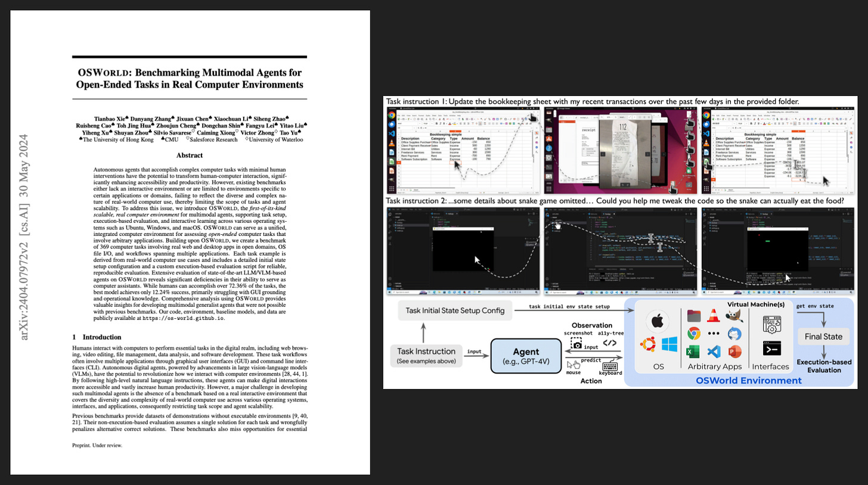Screen dimensions: 868x485
Task: Click the last Task 2 screenshot showing the snake game running
Action: coord(778,251)
